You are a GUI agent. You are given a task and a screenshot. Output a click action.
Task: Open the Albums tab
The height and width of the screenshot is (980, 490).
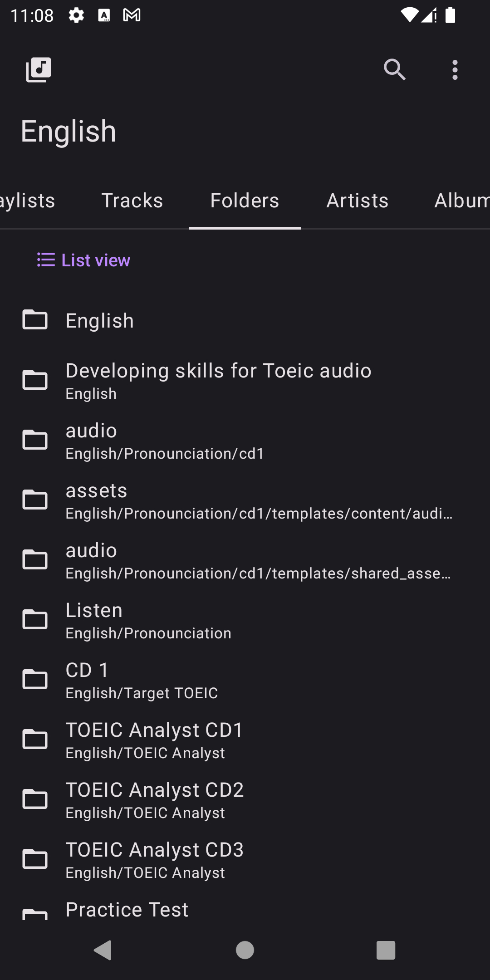tap(461, 201)
